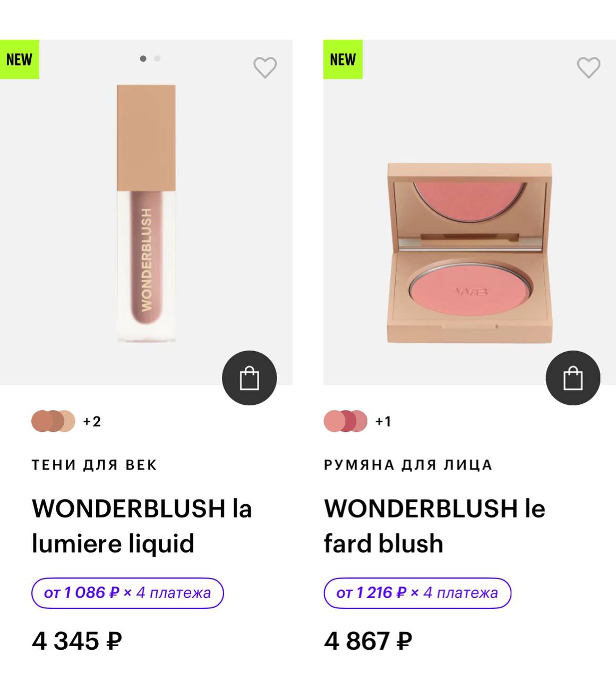The width and height of the screenshot is (616, 680).
Task: Open WONDERBLUSH la lumiere liquid product page
Action: pos(142,526)
